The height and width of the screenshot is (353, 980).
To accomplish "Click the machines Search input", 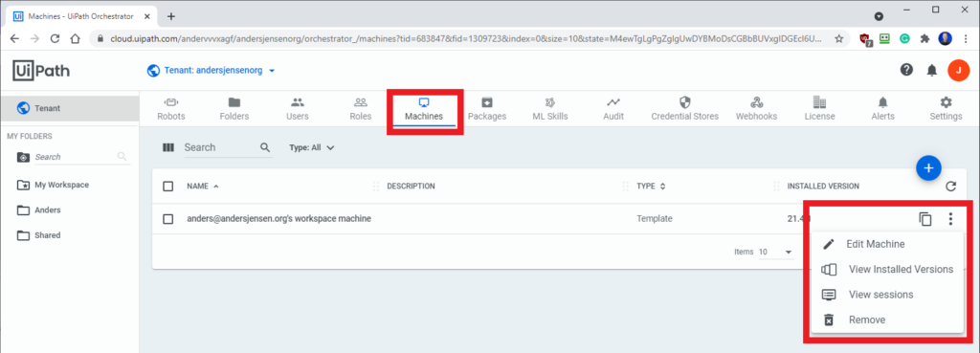I will tap(220, 147).
